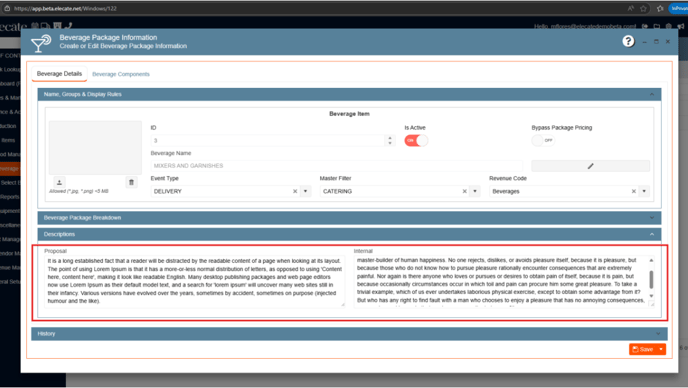Open the help question mark icon
688x388 pixels.
tap(628, 41)
